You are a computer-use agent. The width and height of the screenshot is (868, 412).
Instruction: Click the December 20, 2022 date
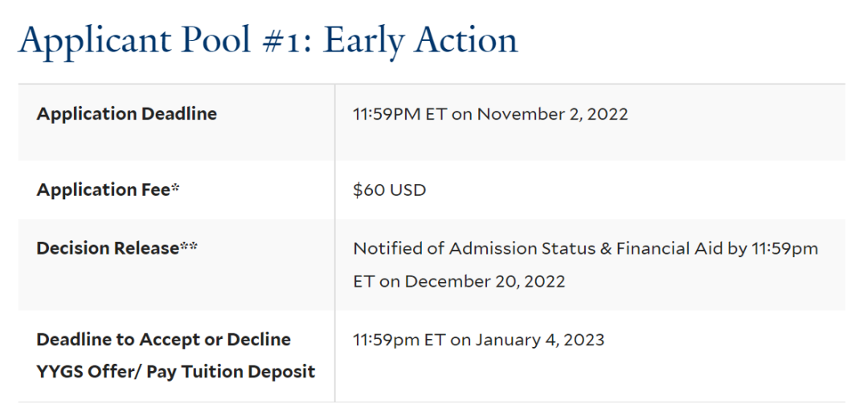(x=485, y=282)
